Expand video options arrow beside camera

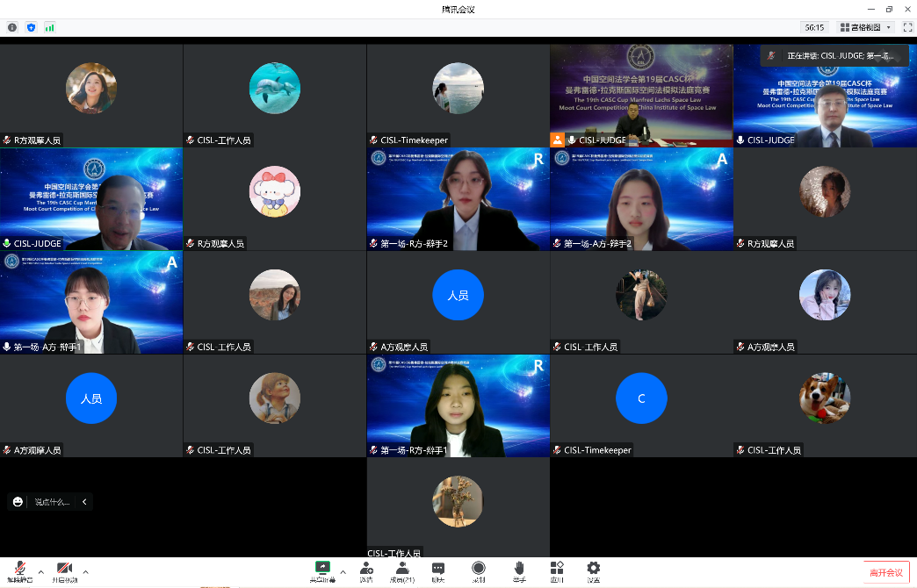(86, 571)
